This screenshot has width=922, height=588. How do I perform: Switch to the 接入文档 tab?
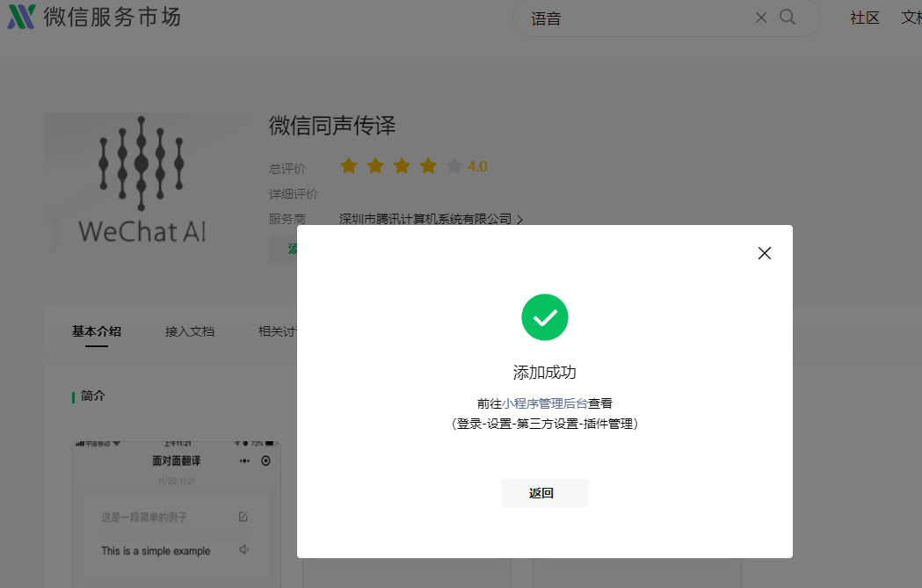(189, 331)
